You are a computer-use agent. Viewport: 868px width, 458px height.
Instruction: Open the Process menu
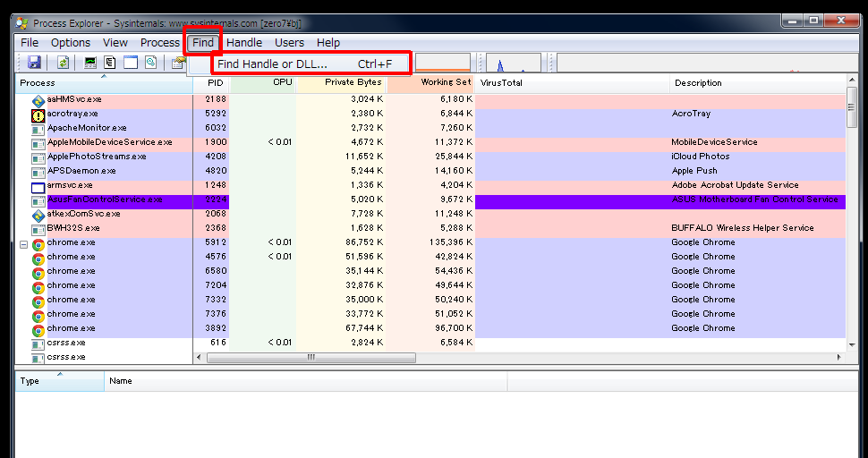pyautogui.click(x=160, y=43)
